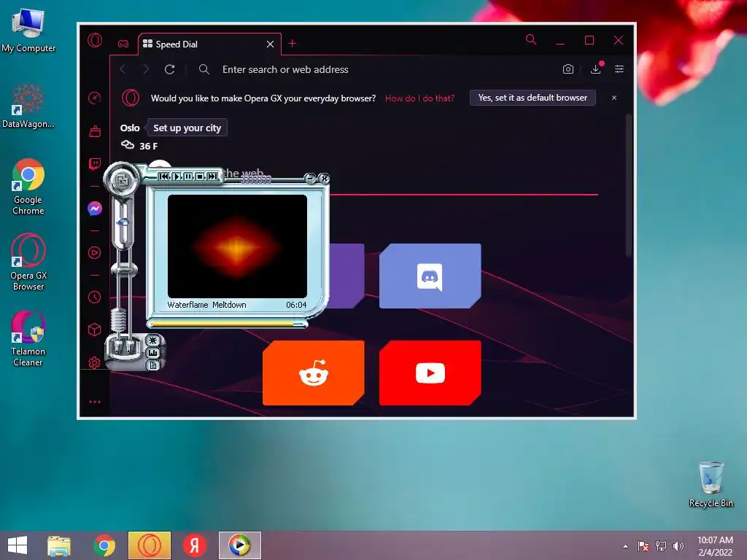Viewport: 747px width, 560px height.
Task: Click 'Set up your city' button
Action: (x=187, y=128)
